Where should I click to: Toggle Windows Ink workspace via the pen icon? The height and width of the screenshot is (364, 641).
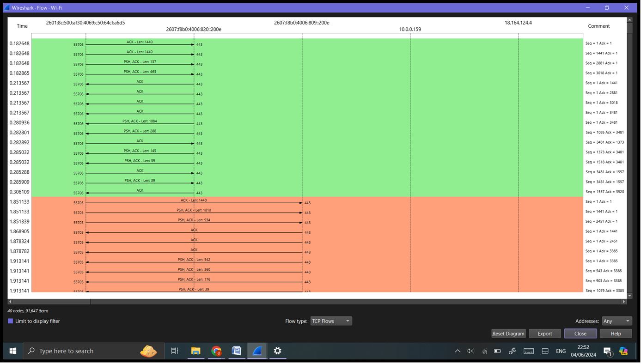click(512, 351)
